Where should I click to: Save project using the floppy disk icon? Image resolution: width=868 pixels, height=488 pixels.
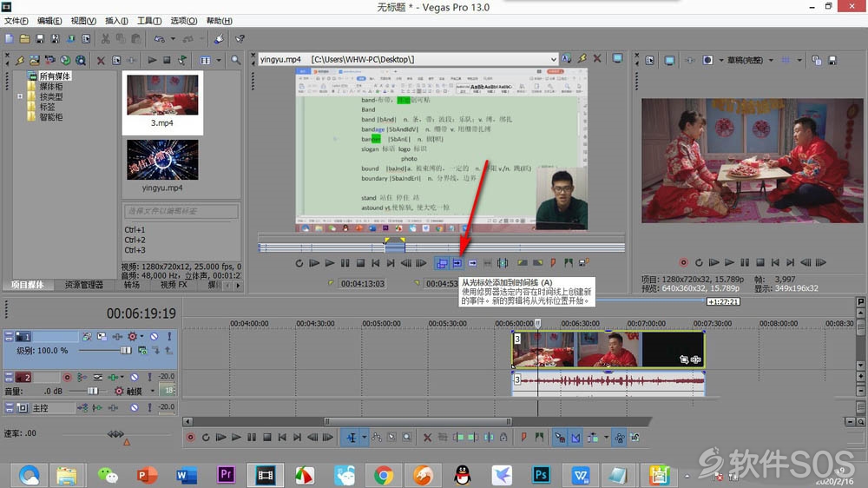coord(40,39)
